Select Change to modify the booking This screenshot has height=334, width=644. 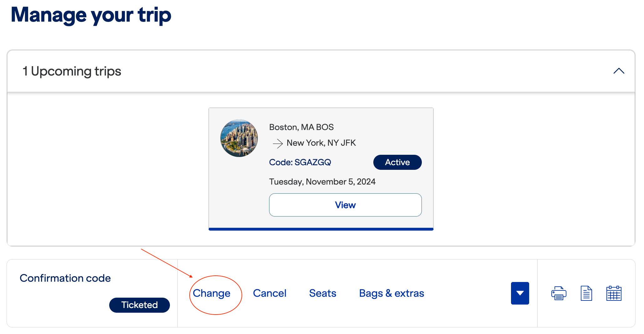point(212,293)
